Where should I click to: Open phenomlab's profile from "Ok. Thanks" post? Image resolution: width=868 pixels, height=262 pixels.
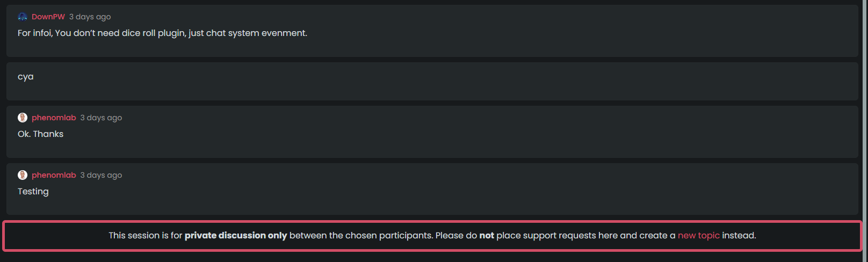point(54,118)
